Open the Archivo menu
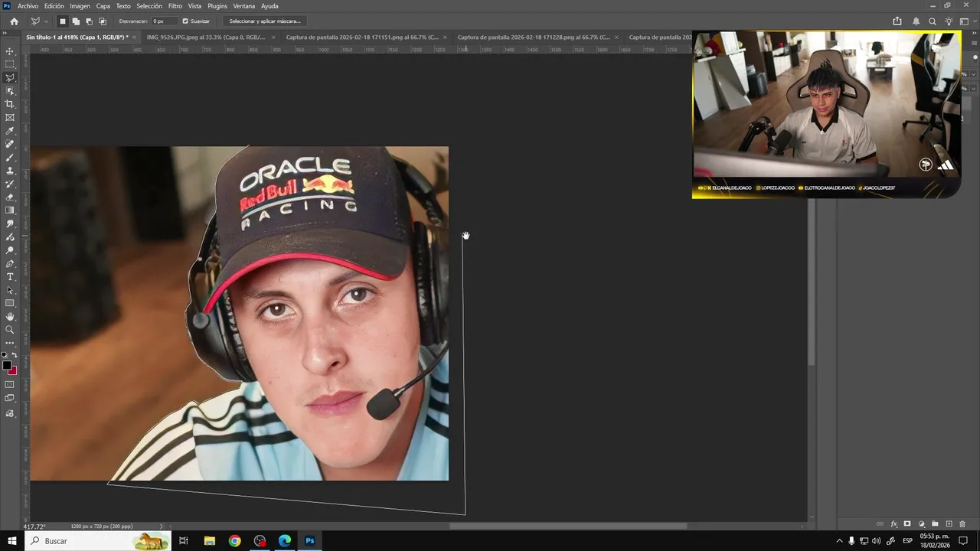 click(28, 5)
